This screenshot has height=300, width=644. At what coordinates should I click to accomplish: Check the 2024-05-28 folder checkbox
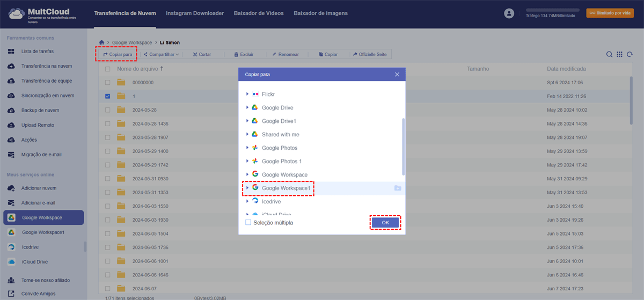pyautogui.click(x=108, y=109)
